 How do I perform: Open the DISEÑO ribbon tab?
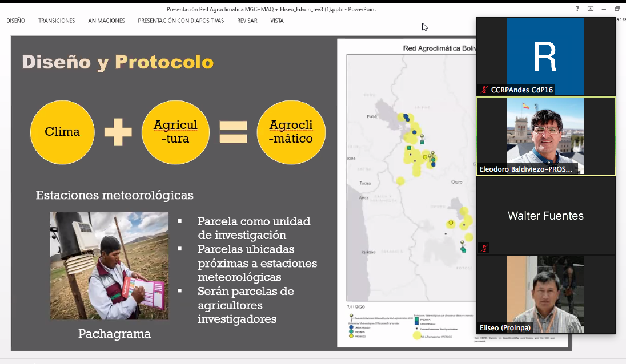[x=15, y=21]
